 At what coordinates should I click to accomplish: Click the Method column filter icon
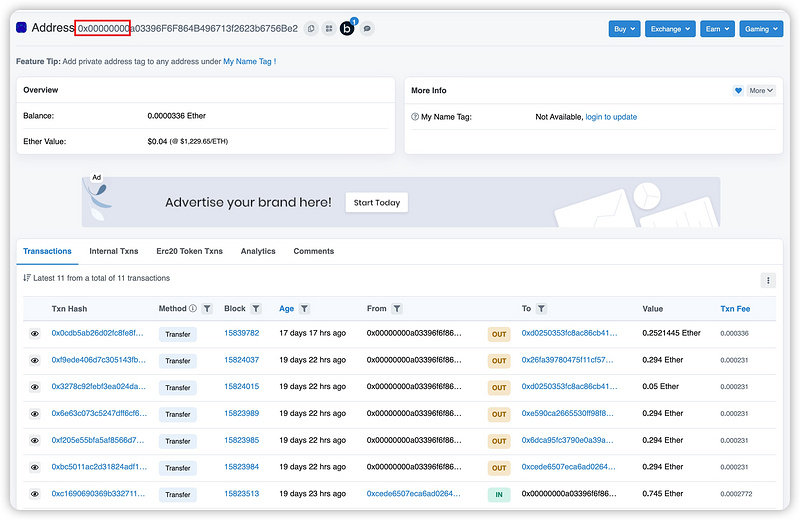pos(207,309)
